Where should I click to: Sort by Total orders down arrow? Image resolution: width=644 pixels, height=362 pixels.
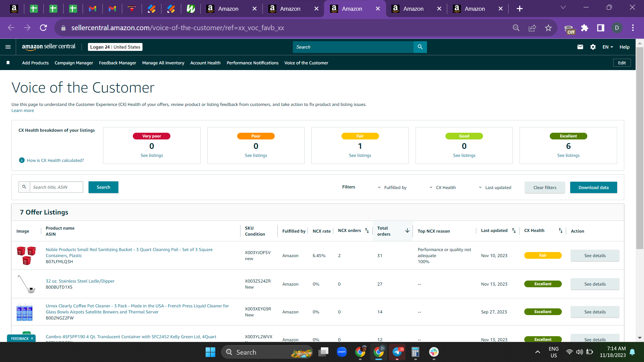pos(407,231)
